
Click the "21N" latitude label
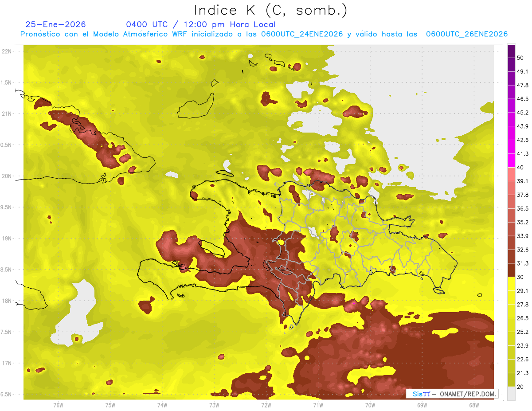(x=7, y=114)
